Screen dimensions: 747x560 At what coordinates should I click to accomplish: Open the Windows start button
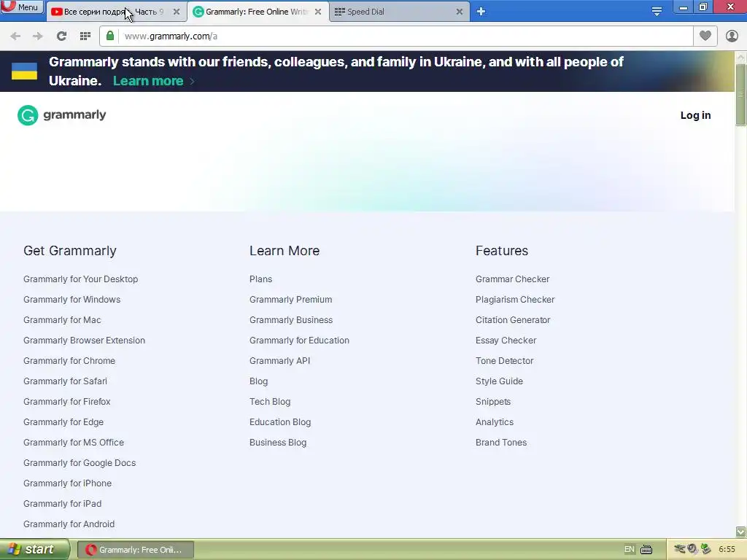[34, 549]
